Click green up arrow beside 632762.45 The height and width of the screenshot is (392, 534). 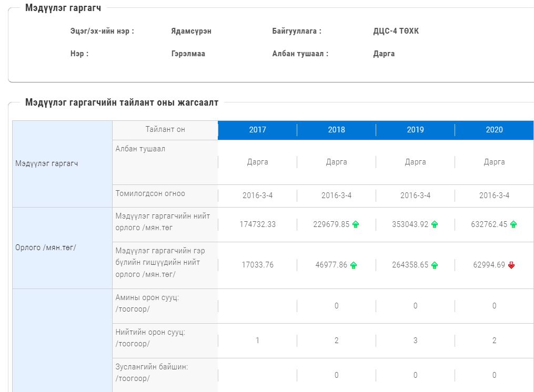[513, 224]
